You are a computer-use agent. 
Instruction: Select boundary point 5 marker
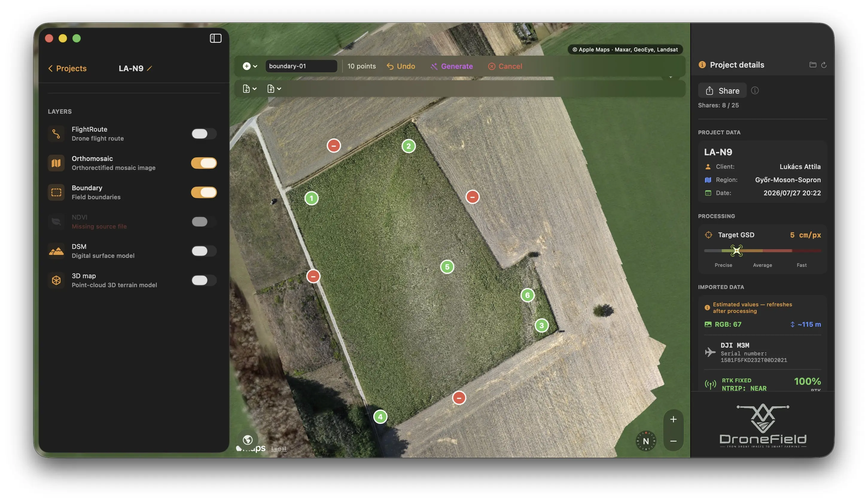click(x=447, y=267)
